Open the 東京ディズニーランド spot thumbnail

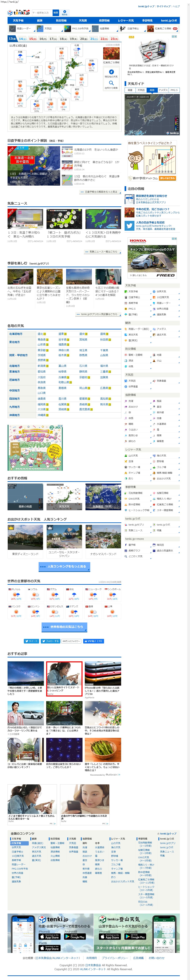[x=25, y=537]
